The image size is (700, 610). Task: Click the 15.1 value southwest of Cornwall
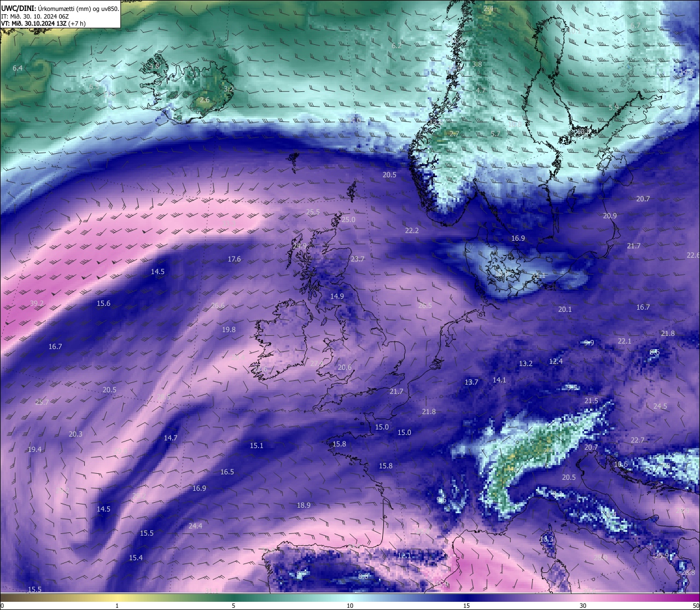pyautogui.click(x=256, y=445)
